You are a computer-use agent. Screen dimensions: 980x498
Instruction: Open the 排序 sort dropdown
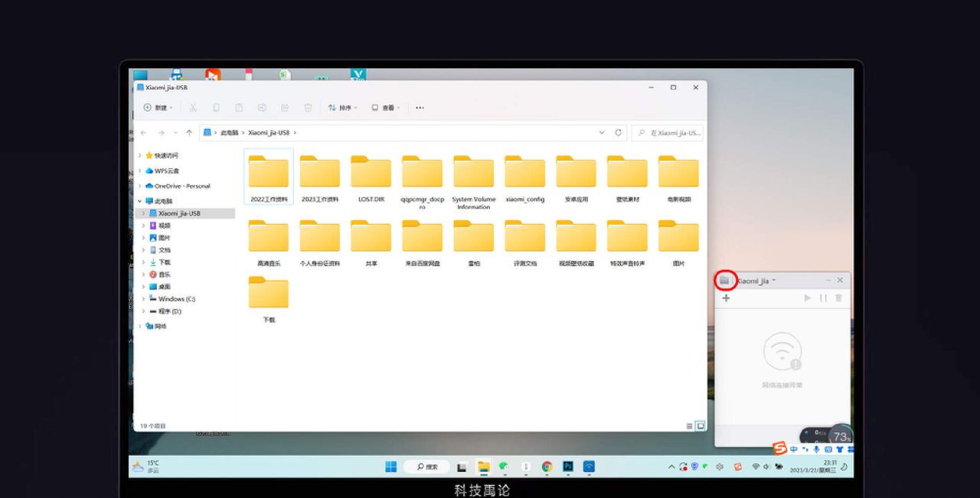pyautogui.click(x=343, y=108)
